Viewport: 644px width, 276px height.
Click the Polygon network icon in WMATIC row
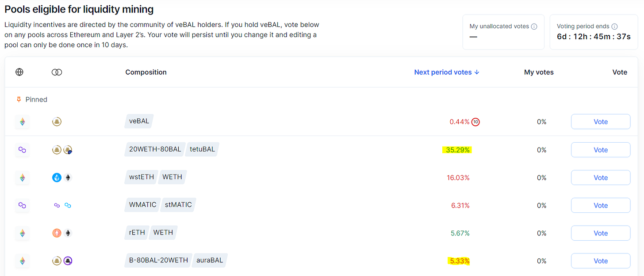tap(22, 205)
